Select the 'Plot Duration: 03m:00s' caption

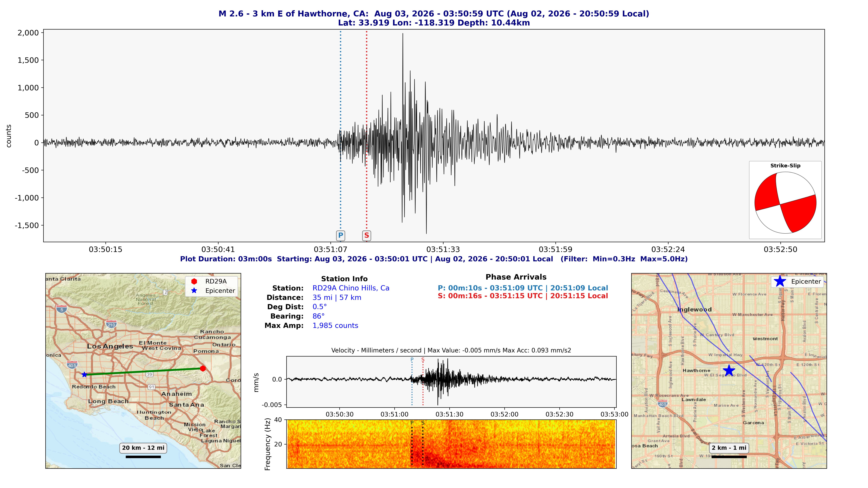[x=434, y=259]
